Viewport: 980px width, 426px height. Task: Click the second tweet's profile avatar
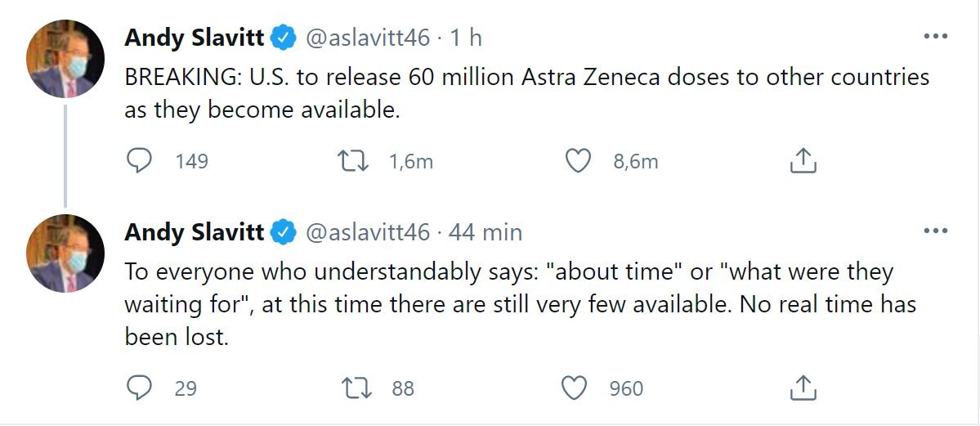(x=65, y=254)
